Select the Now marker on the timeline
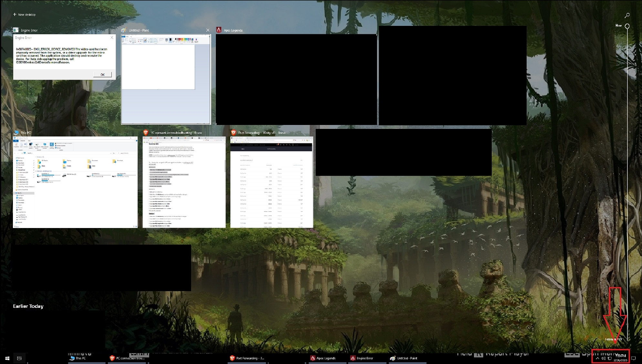Screen dimensions: 642x364 coord(627,26)
